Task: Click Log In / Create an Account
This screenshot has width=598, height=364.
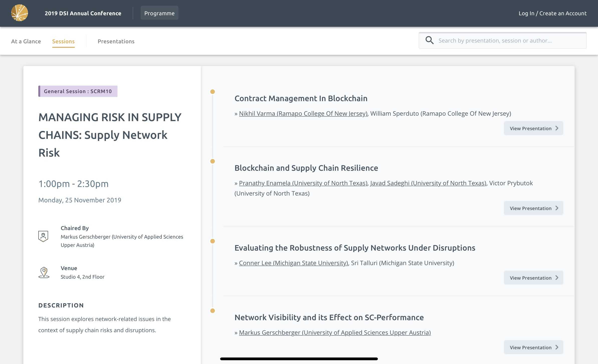Action: [x=552, y=13]
